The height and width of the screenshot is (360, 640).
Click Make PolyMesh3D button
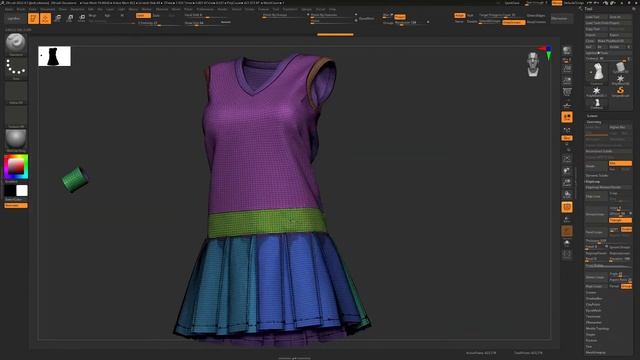(x=614, y=41)
